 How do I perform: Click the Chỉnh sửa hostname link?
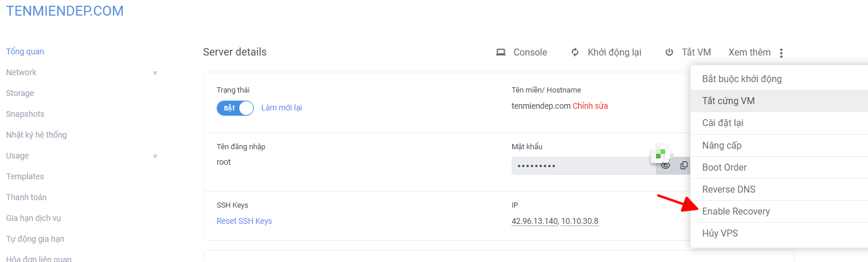pyautogui.click(x=590, y=106)
